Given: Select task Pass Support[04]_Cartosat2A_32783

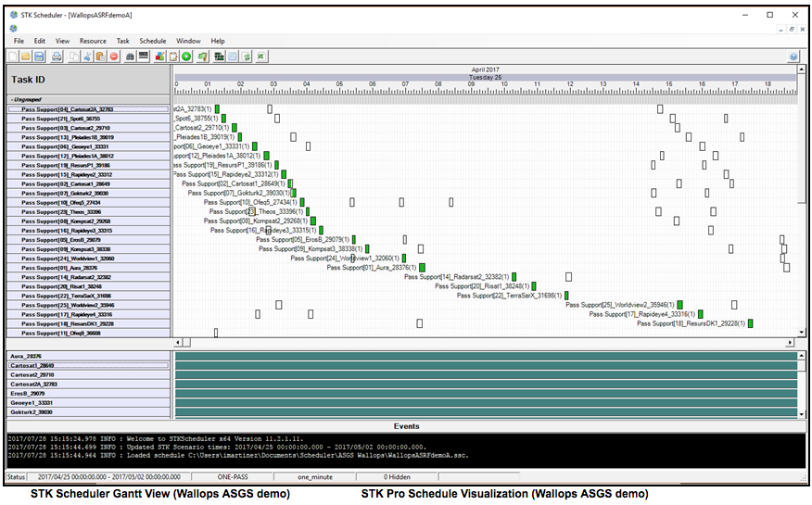Looking at the screenshot, I should pos(89,109).
